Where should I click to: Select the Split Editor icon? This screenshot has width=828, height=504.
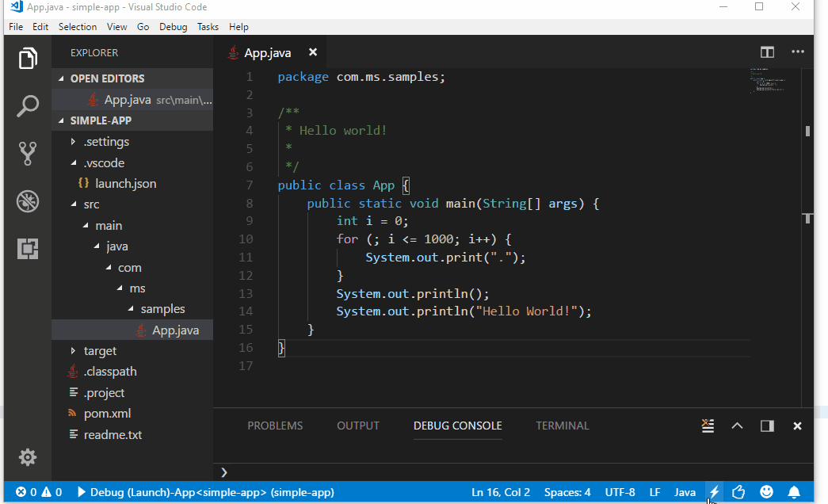coord(766,52)
